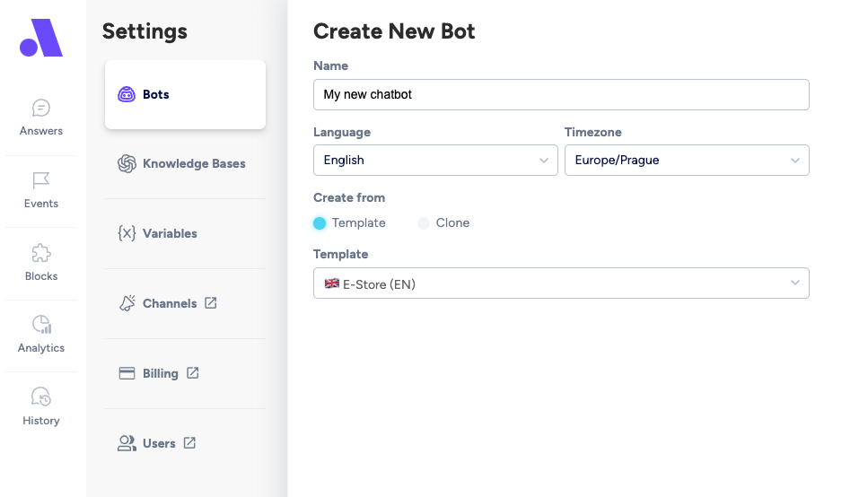The image size is (868, 497).
Task: Select the Clone radio option
Action: (424, 223)
